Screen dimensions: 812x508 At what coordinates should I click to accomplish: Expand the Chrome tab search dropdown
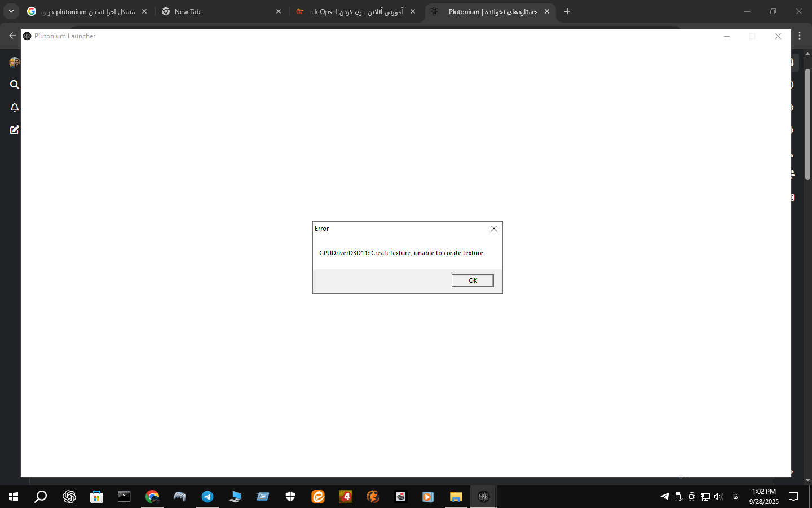click(11, 11)
